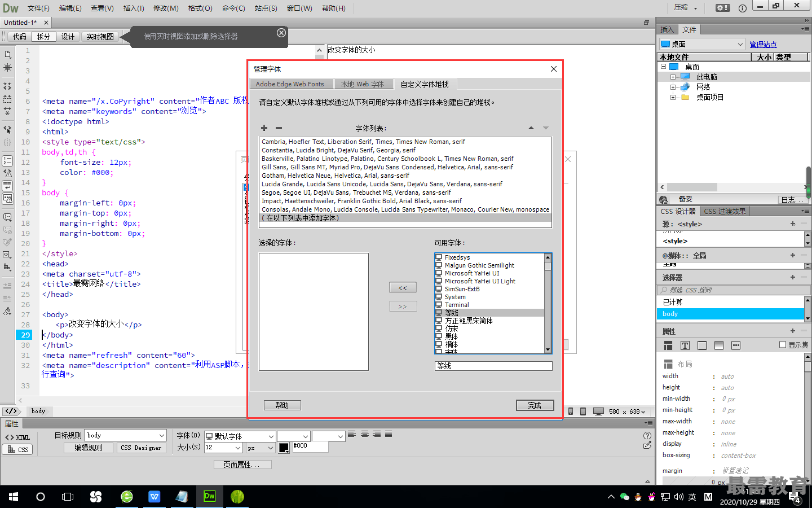Open the 目标规则 dropdown showing body
The image size is (812, 508).
pos(126,436)
